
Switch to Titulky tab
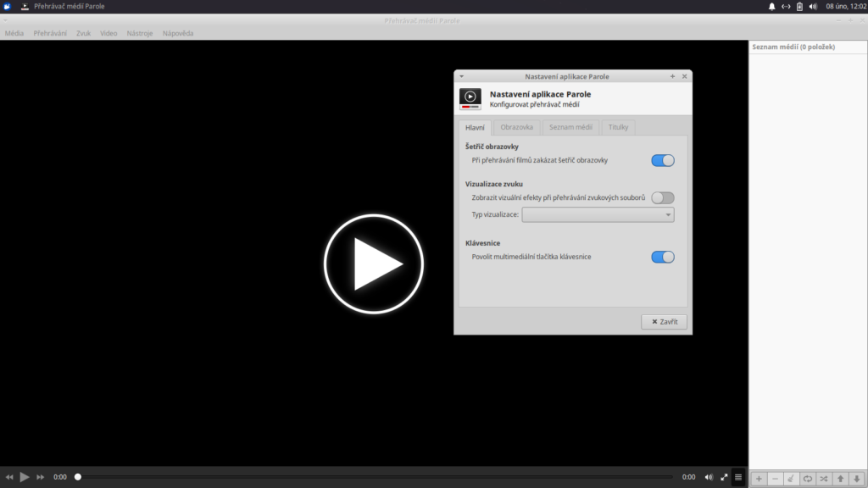pos(618,127)
